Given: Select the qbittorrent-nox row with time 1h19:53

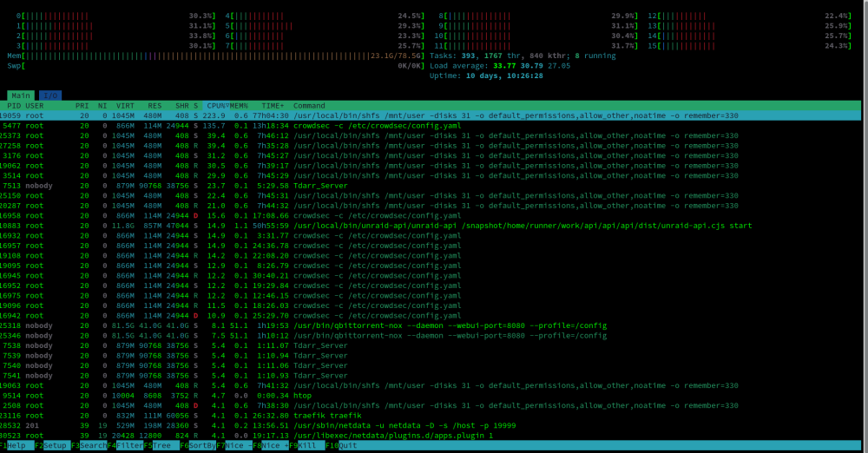Looking at the screenshot, I should pyautogui.click(x=431, y=325).
